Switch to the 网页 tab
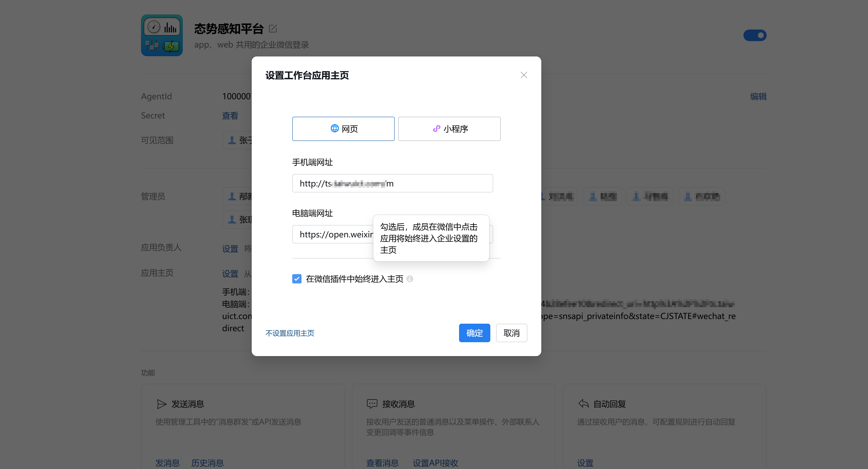 (343, 128)
